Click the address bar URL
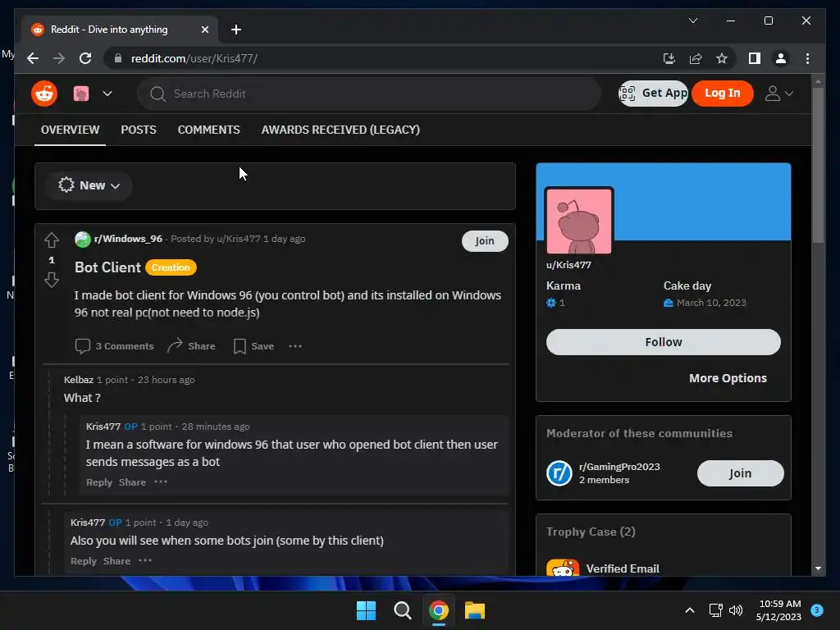This screenshot has height=630, width=840. pos(194,58)
